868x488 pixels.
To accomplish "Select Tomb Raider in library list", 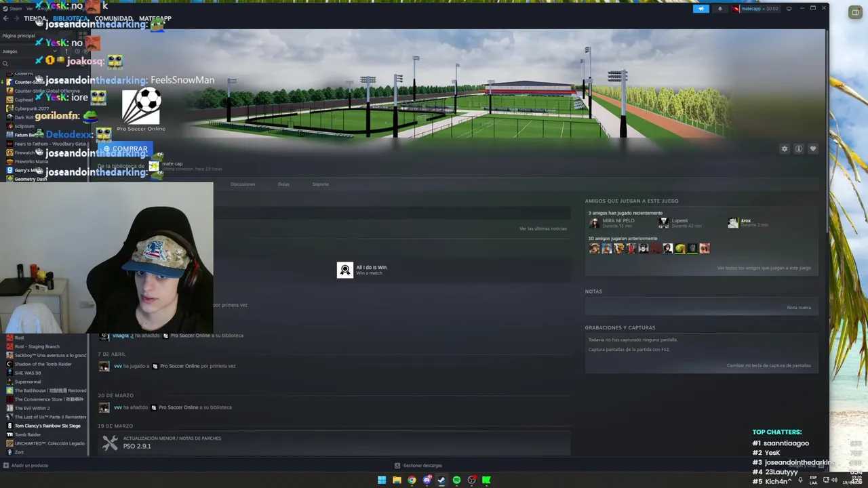I will click(x=28, y=434).
